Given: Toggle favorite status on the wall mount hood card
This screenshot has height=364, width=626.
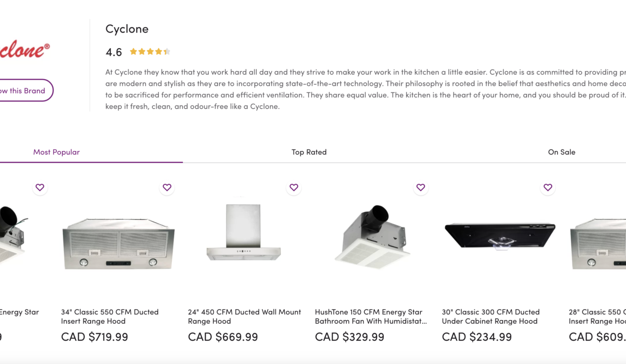Looking at the screenshot, I should [294, 187].
